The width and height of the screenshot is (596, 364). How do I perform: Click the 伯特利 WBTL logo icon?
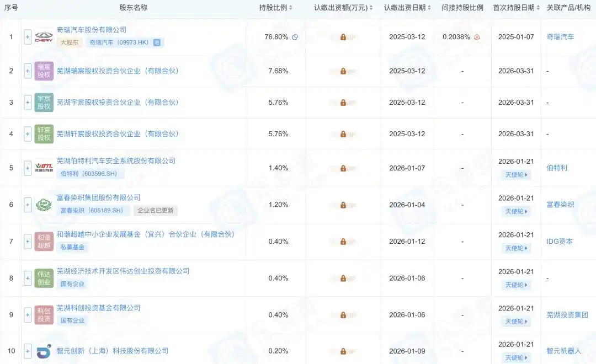click(x=44, y=168)
